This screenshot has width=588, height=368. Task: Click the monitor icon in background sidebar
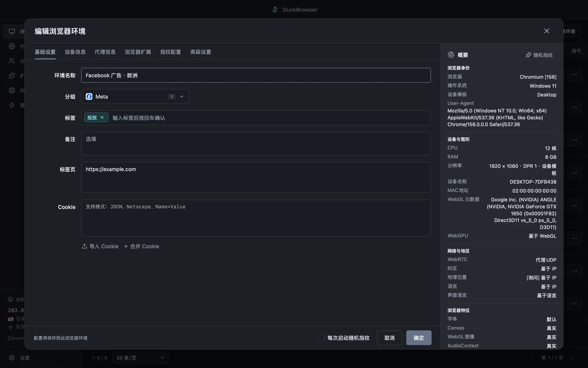point(12,31)
